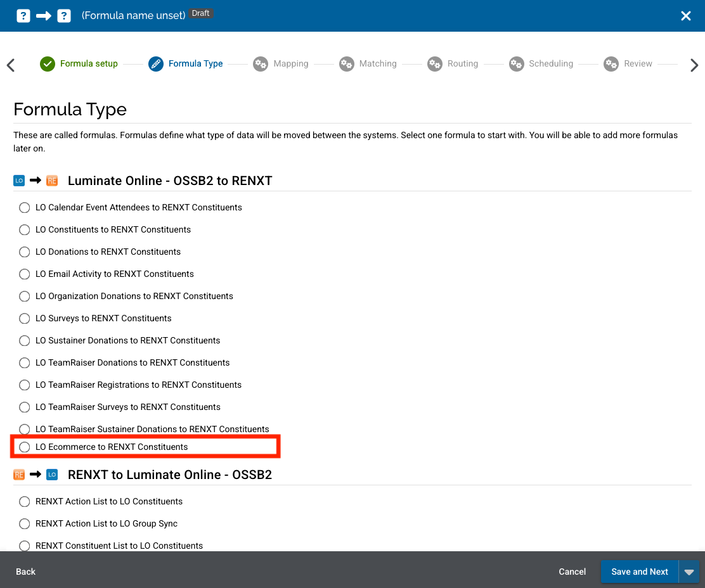The height and width of the screenshot is (588, 705).
Task: Click the green Formula setup checkmark icon
Action: (x=47, y=64)
